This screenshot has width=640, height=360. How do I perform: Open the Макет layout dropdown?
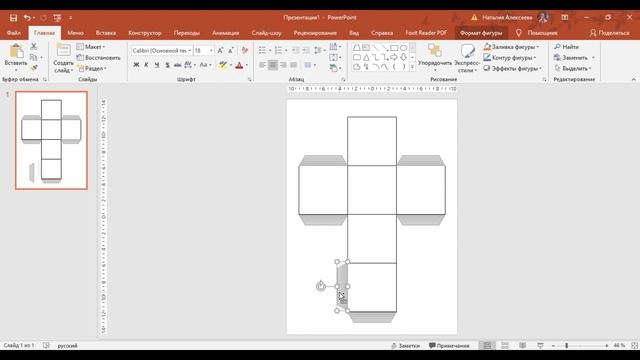(91, 47)
